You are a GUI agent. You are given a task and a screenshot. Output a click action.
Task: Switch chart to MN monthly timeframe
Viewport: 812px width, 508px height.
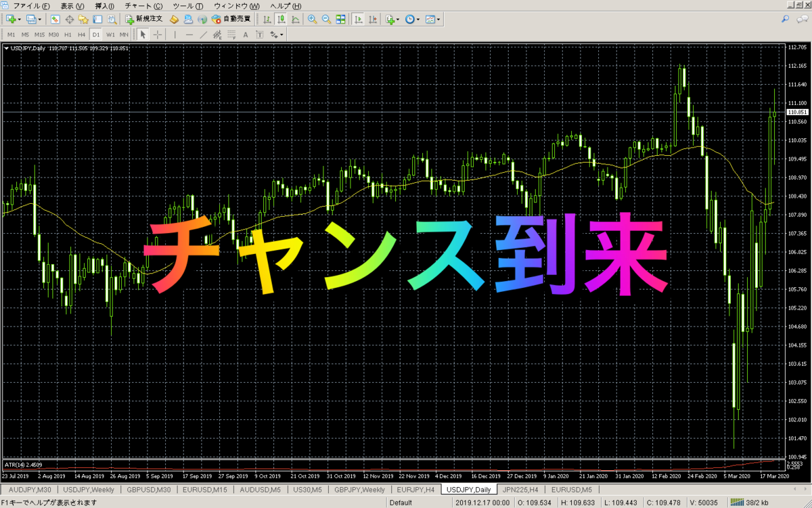click(x=124, y=35)
